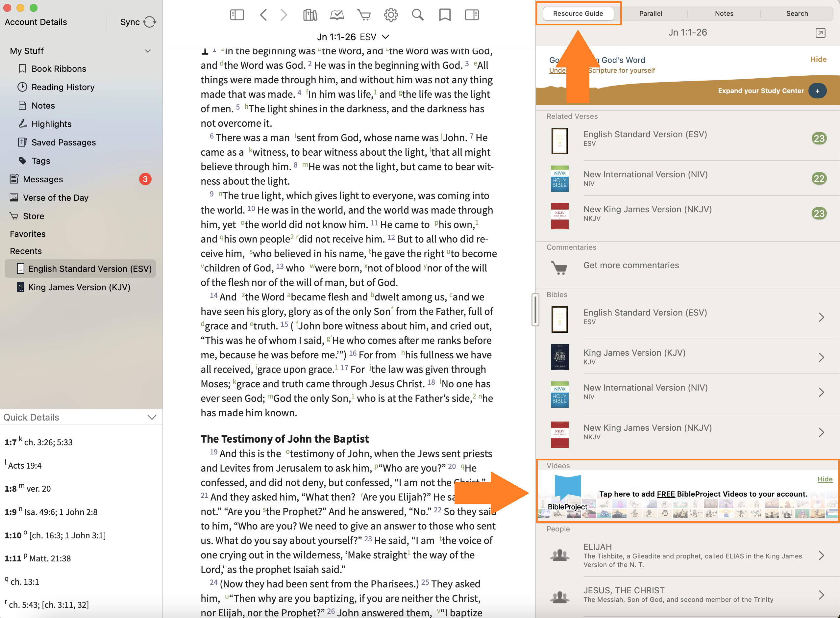Add a bookmark ribbon with toolbar icon
Image resolution: width=840 pixels, height=618 pixels.
pos(444,15)
